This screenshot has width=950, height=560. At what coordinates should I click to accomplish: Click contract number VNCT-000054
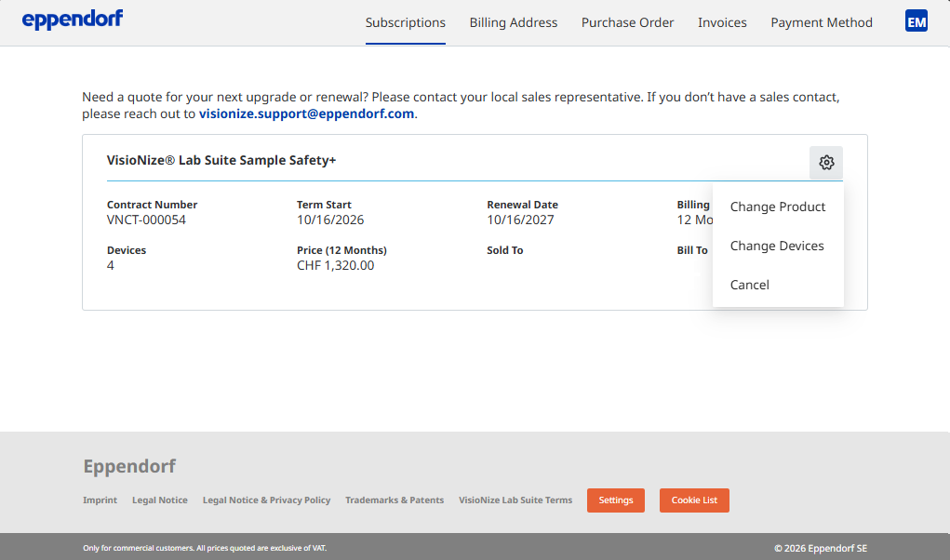point(146,220)
